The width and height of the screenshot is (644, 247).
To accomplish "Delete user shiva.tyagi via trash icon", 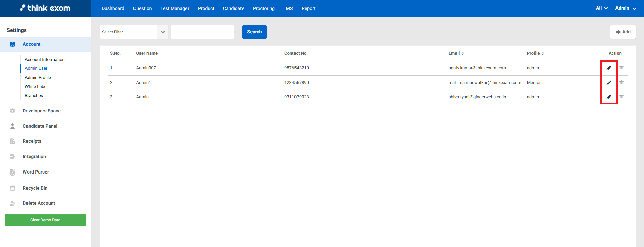I will (621, 97).
